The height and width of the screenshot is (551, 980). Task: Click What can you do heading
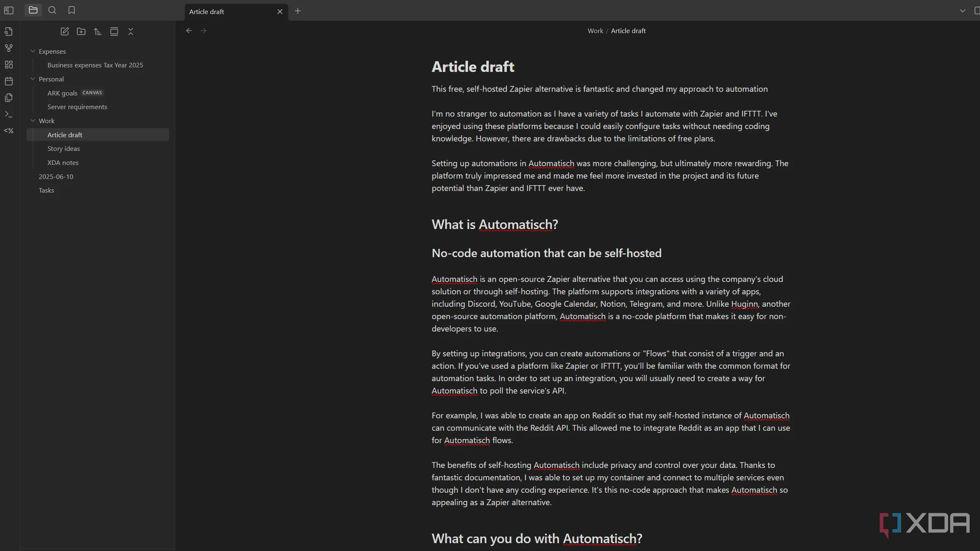click(537, 539)
